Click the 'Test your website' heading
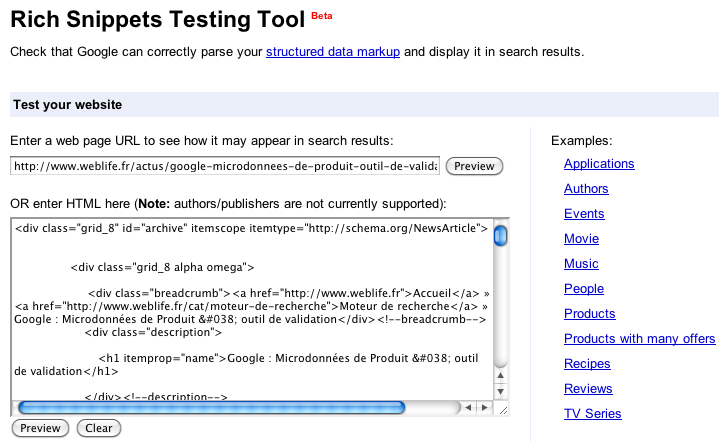 pos(68,105)
